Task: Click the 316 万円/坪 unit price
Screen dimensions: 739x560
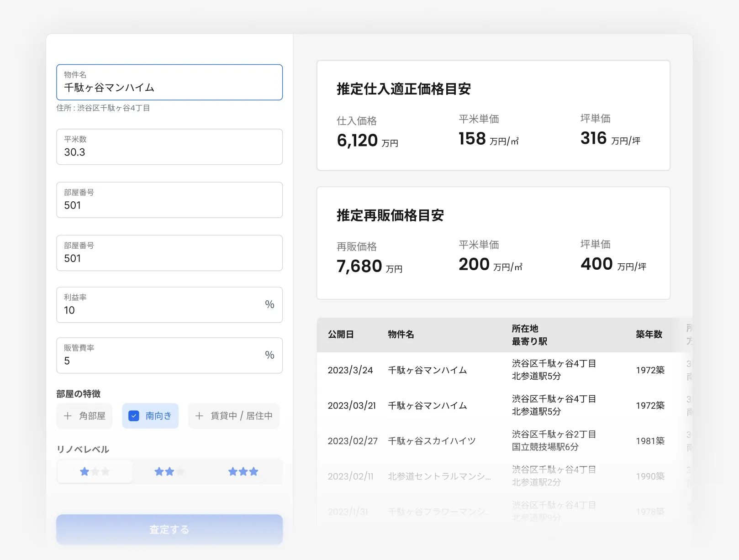Action: click(610, 138)
